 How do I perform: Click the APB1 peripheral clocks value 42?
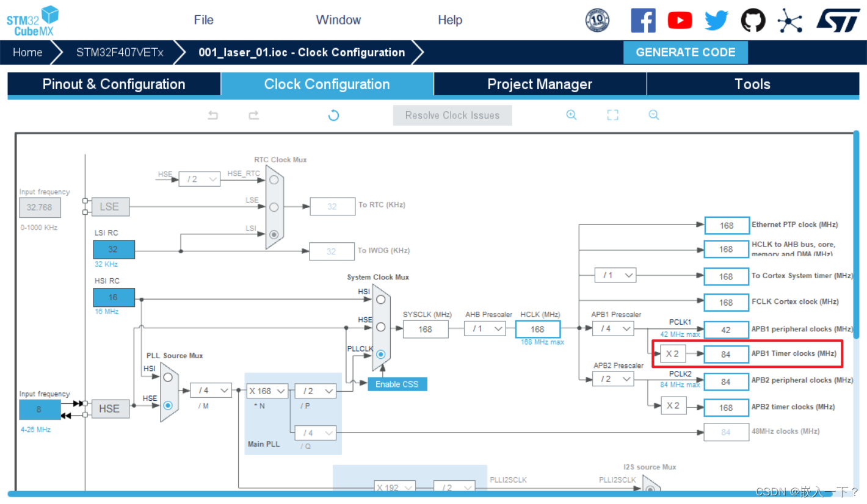tap(726, 329)
